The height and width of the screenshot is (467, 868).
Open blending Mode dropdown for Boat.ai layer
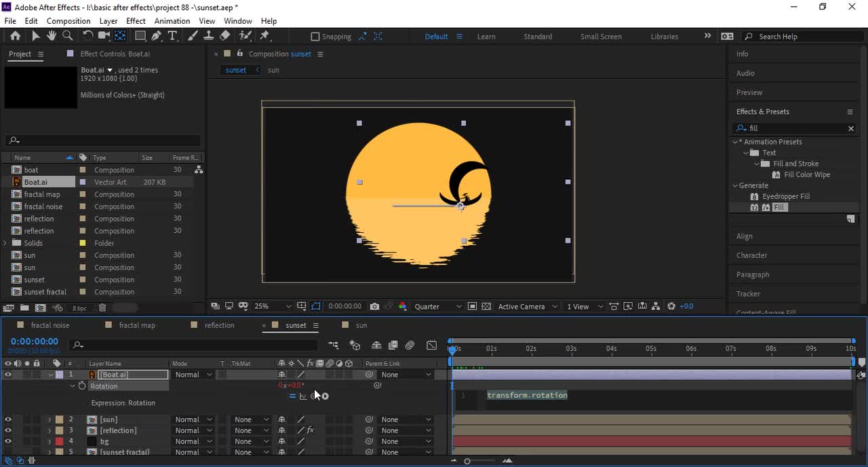click(x=193, y=375)
